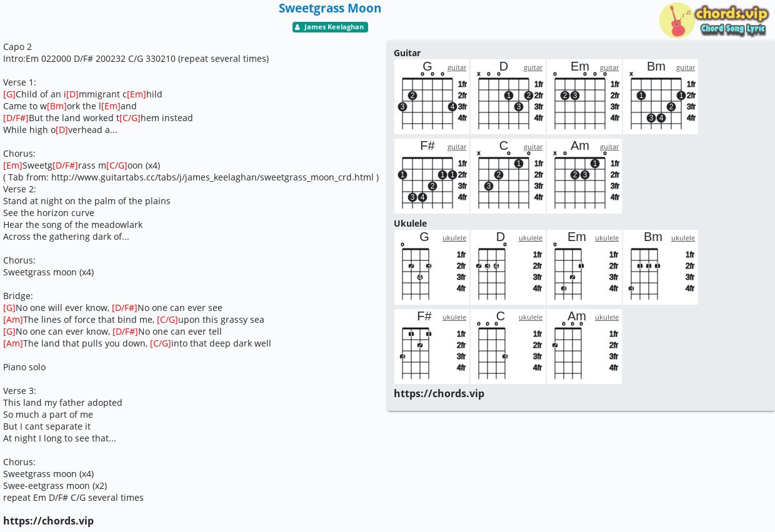Click the [Em] chord inside the word 'land'
Screen dimensions: 775x532
[111, 106]
